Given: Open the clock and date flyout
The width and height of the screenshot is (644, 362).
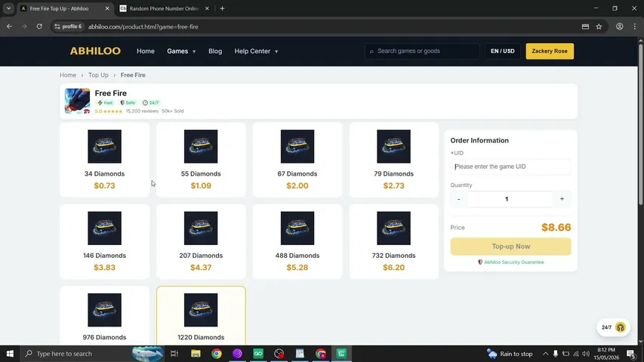Looking at the screenshot, I should point(606,354).
